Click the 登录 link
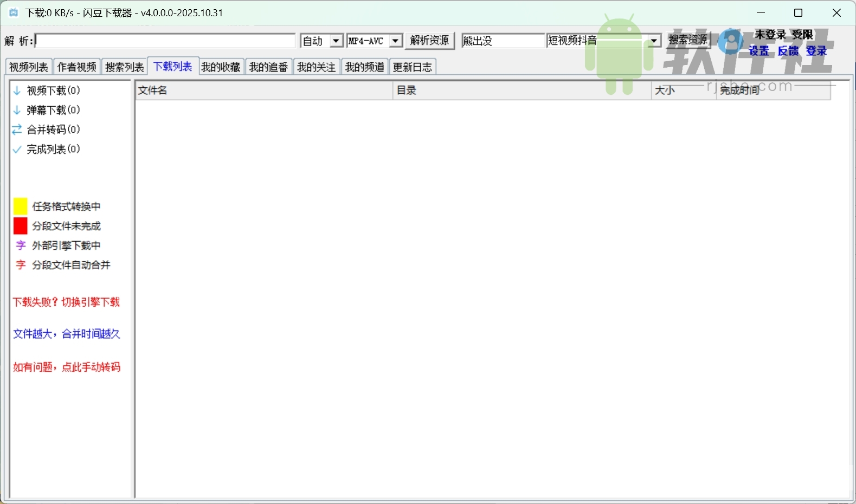856x504 pixels. click(816, 50)
